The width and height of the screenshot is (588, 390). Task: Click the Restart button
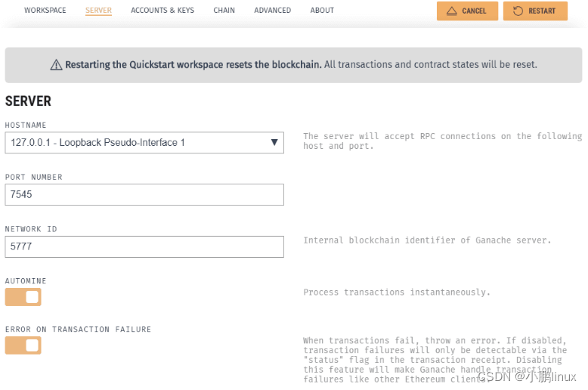(535, 11)
